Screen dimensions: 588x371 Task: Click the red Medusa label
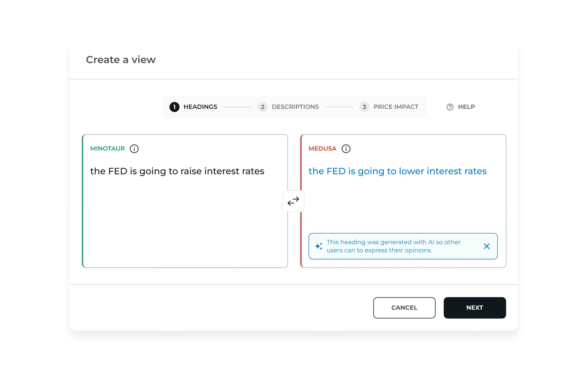click(322, 149)
